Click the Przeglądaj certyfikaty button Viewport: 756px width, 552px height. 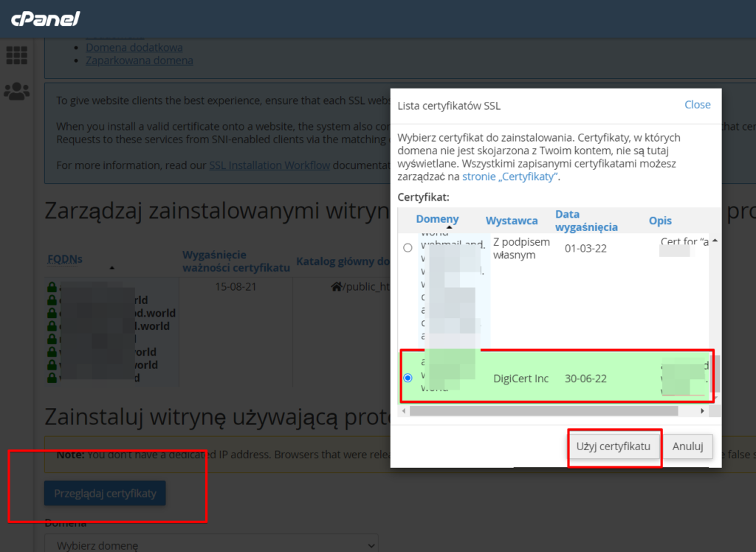[x=105, y=493]
